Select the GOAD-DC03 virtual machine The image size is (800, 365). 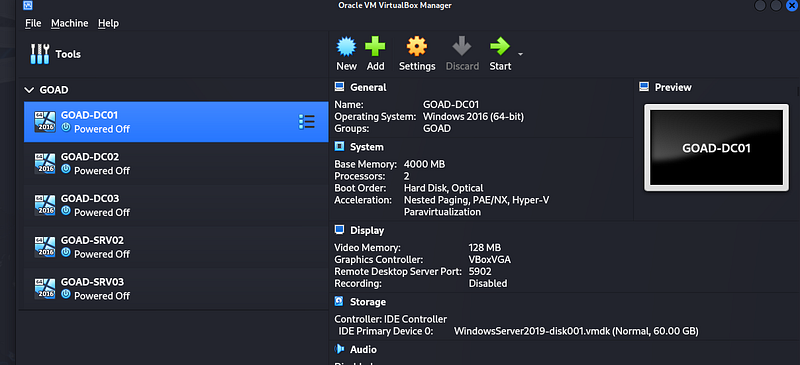(x=176, y=205)
